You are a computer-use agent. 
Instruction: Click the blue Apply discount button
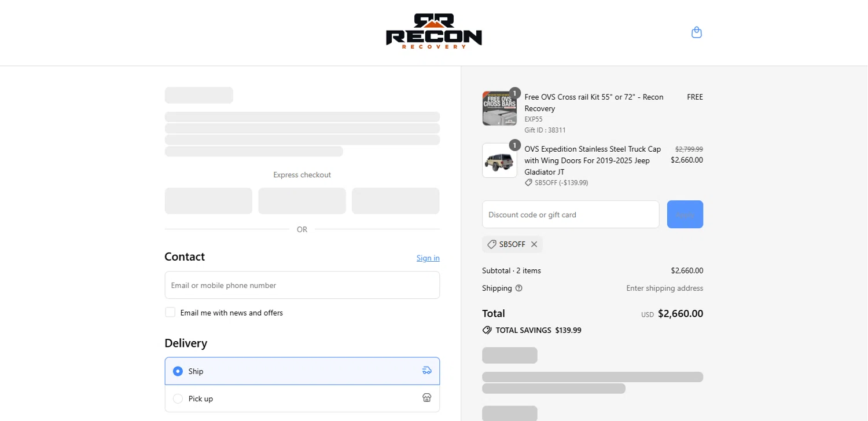click(685, 214)
